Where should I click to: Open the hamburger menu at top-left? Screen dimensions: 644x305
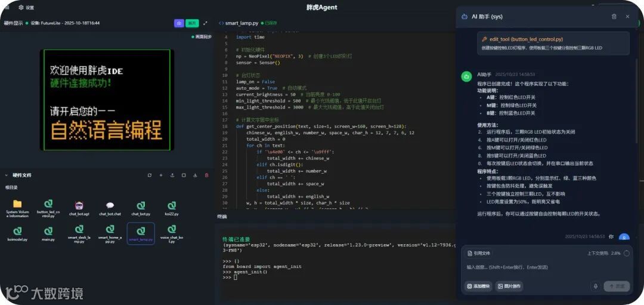pos(7,7)
